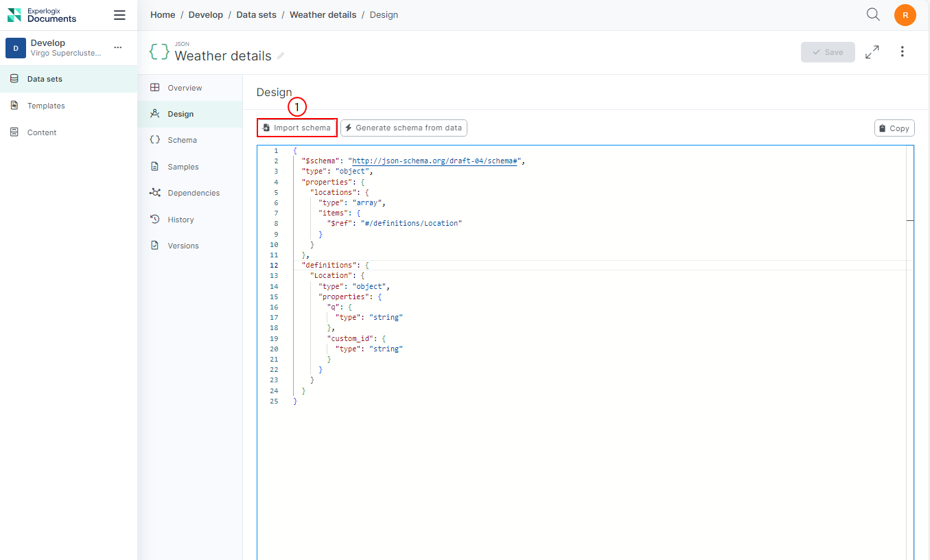Click "q" key on line 16
Viewport: 930px width, 560px height.
pyautogui.click(x=333, y=307)
